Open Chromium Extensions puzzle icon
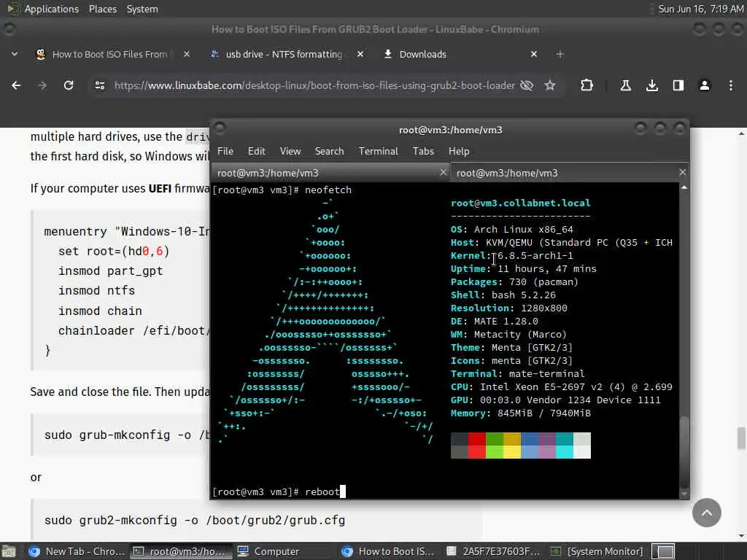 click(587, 85)
